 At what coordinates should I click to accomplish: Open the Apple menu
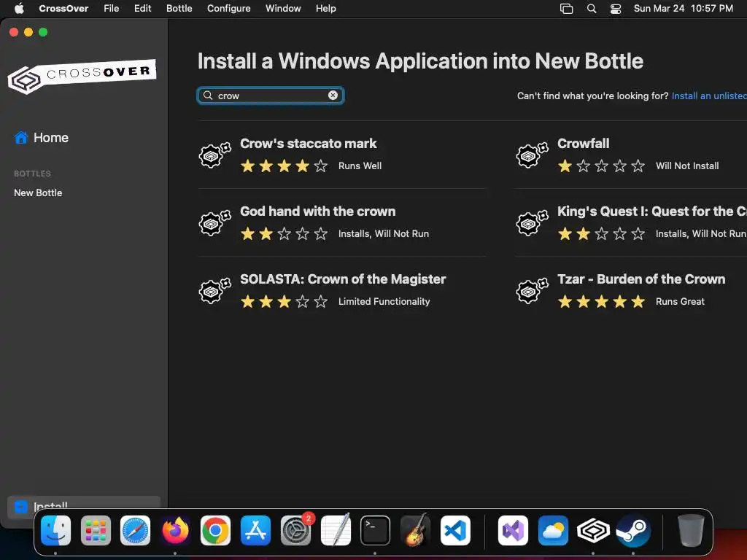pyautogui.click(x=19, y=8)
